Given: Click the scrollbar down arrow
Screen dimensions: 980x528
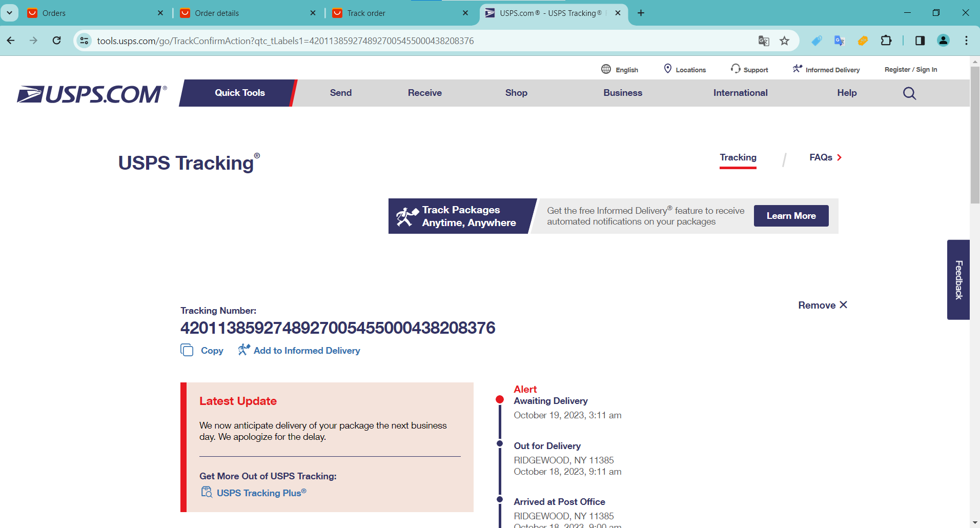Looking at the screenshot, I should (x=975, y=522).
